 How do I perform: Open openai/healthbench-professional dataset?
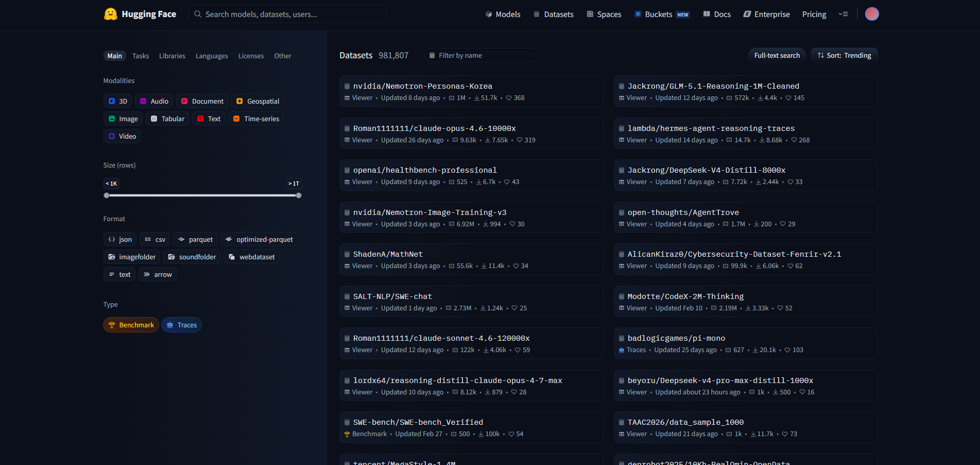471,175
